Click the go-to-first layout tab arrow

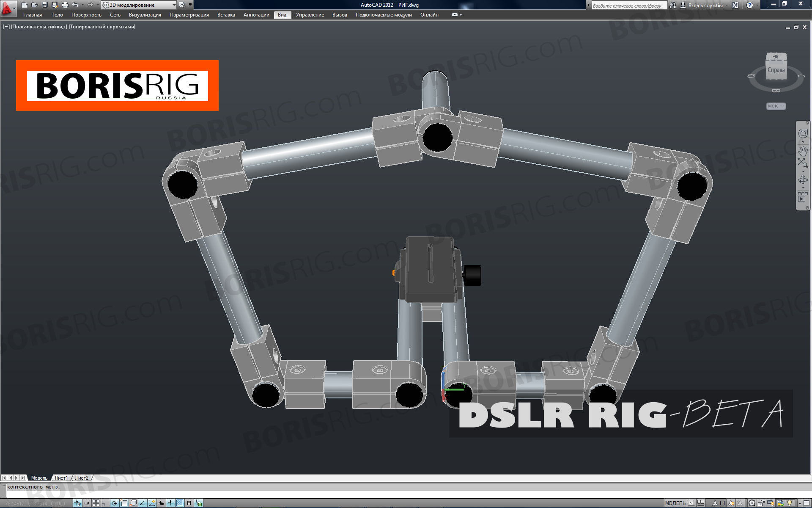click(5, 478)
